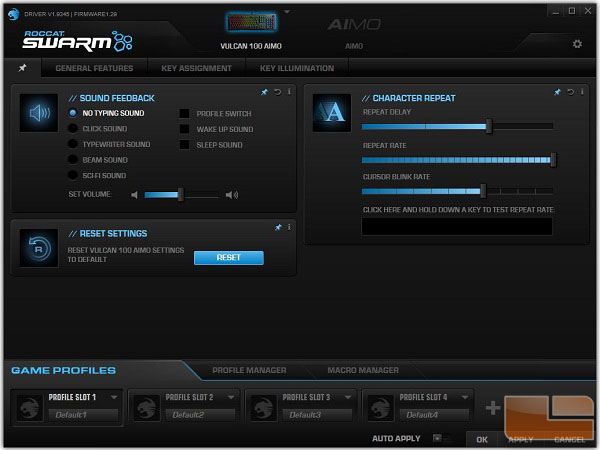Expand the device selector dropdown arrow
600x450 pixels.
(287, 12)
